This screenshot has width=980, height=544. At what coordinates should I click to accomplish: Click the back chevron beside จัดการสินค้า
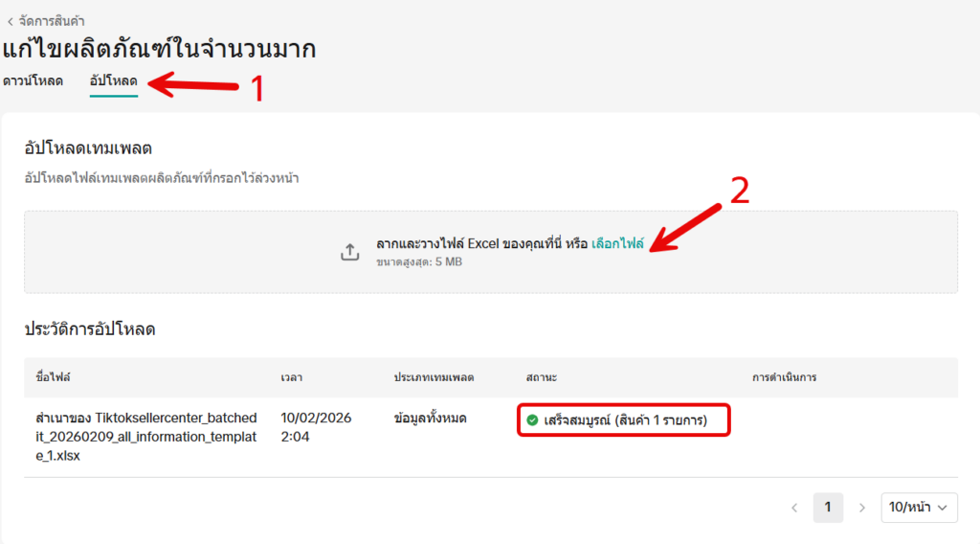(10, 21)
